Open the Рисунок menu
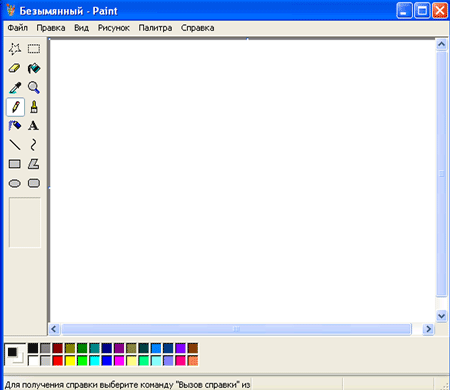 click(x=114, y=28)
